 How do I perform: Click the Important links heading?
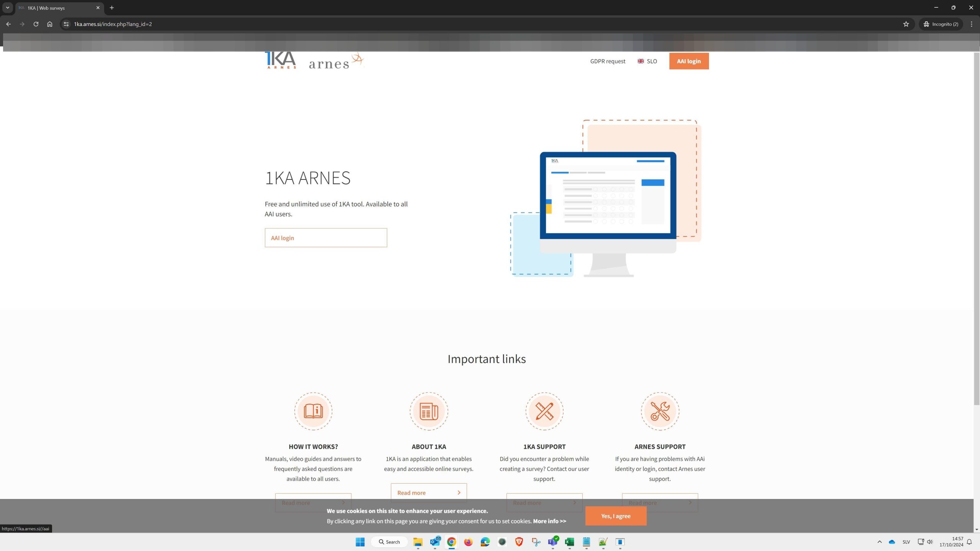click(487, 359)
